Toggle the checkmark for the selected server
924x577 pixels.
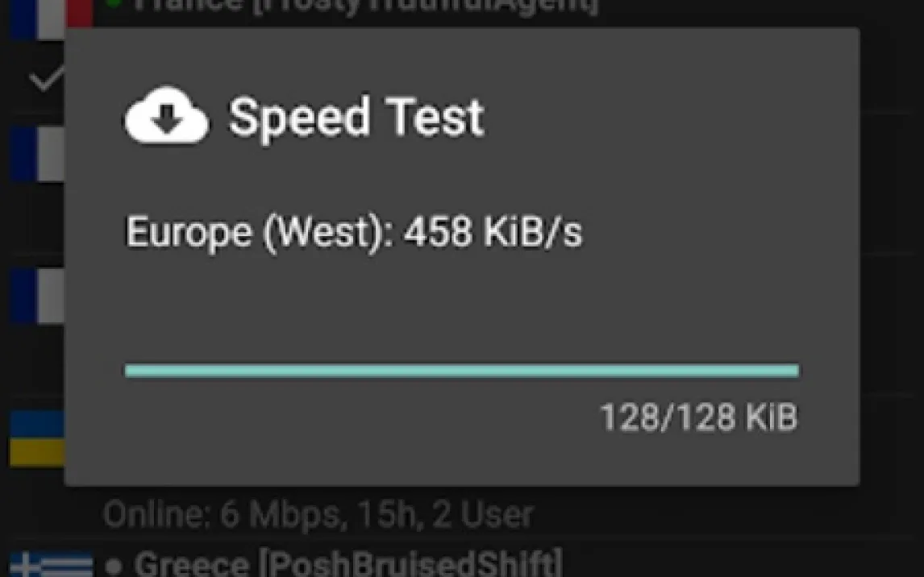point(44,79)
